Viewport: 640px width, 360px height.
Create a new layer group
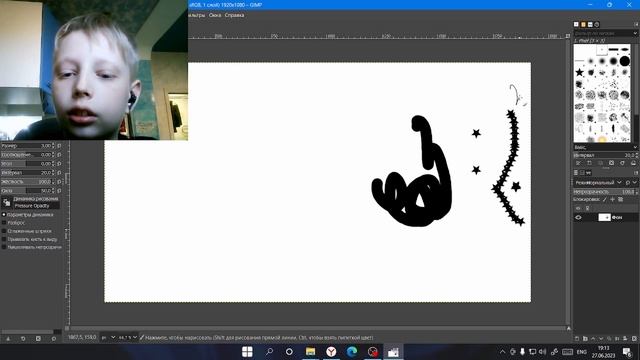tap(585, 339)
